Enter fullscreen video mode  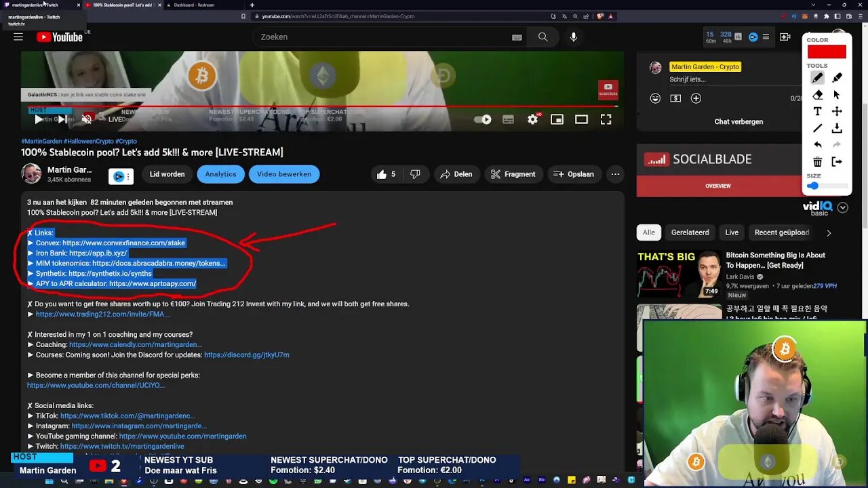coord(606,119)
